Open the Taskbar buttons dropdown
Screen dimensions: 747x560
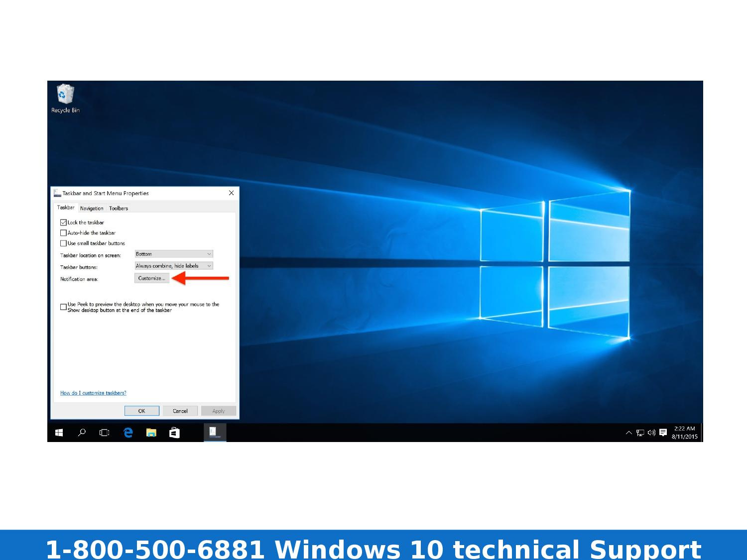174,266
